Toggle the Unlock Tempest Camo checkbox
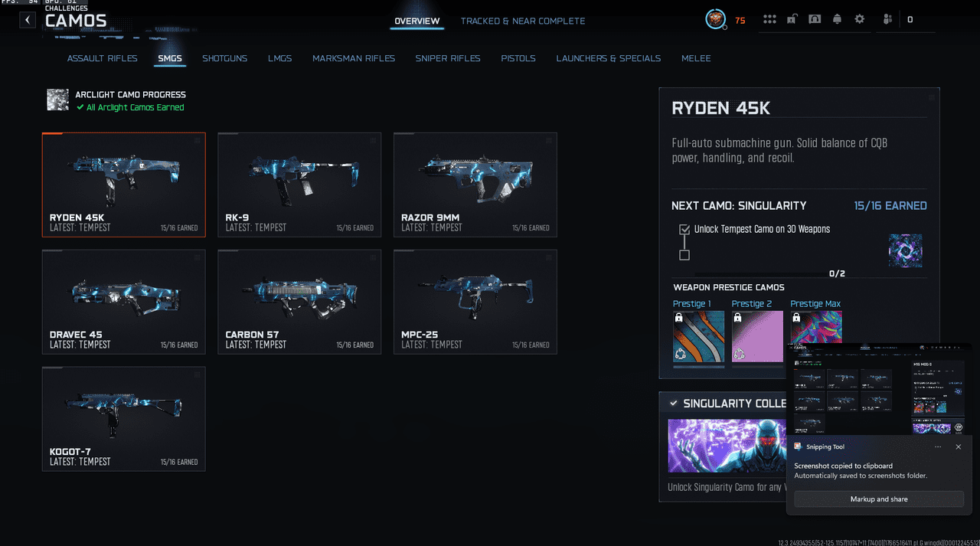Viewport: 980px width, 546px height. [x=684, y=229]
